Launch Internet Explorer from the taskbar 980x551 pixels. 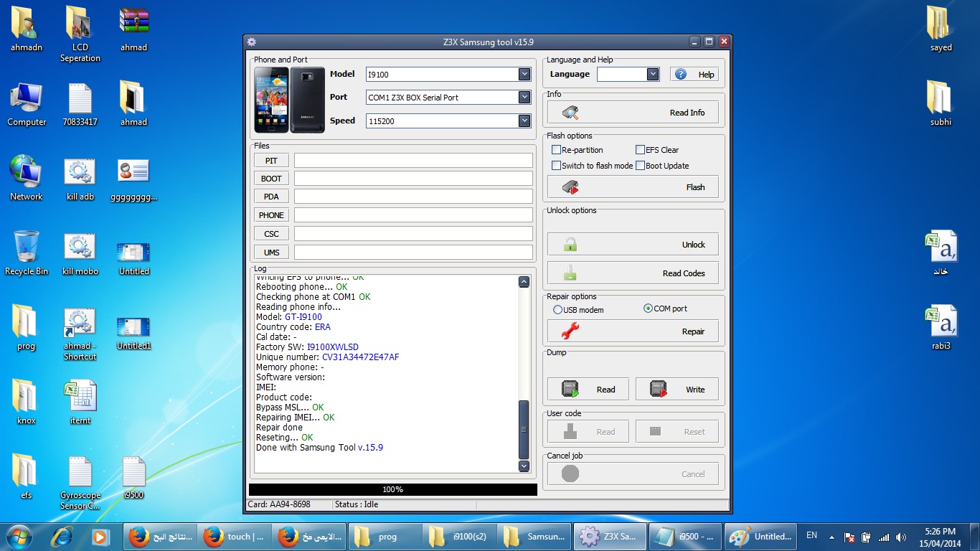pyautogui.click(x=62, y=536)
